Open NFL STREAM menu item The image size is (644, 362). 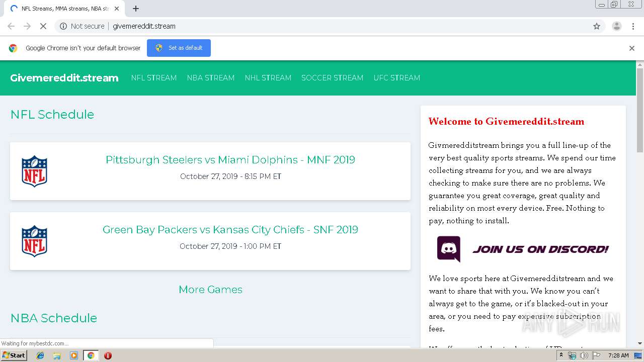(x=154, y=78)
